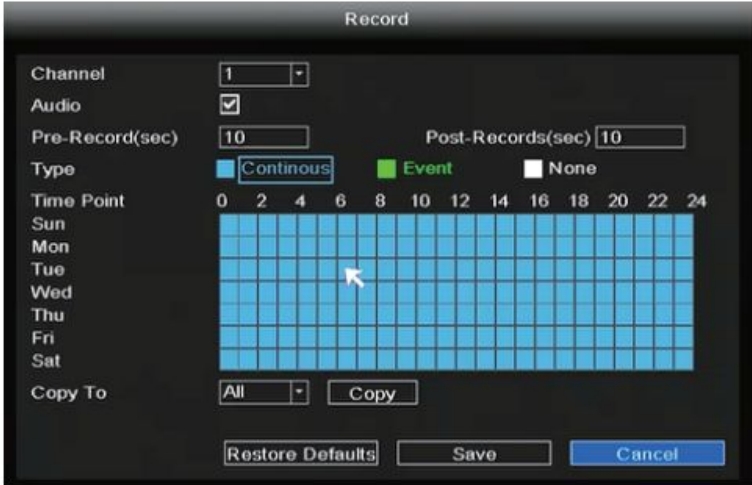Click the Post-Records seconds input field
Image resolution: width=752 pixels, height=485 pixels.
point(640,138)
